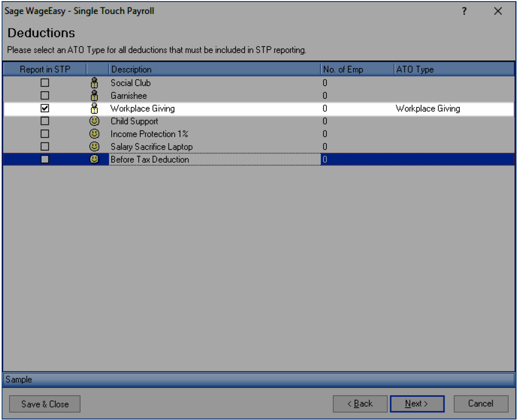Go back with the Back button
The height and width of the screenshot is (420, 517).
tap(360, 404)
